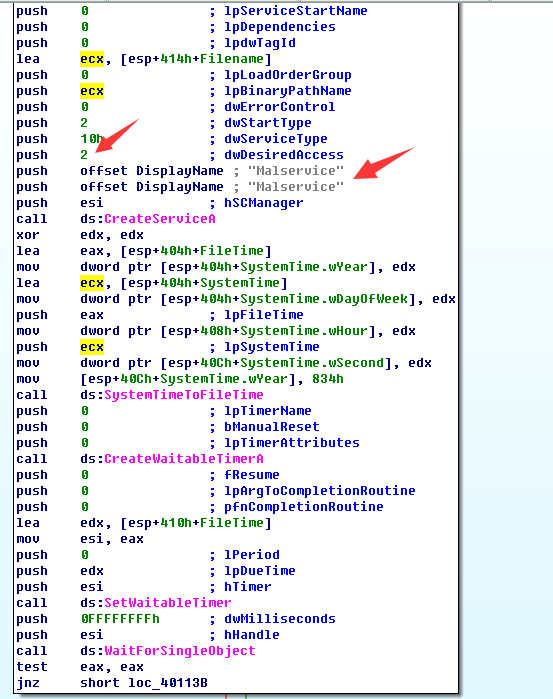Screen dimensions: 553x699
Task: Click the loc_40113B jump target
Action: tap(168, 683)
